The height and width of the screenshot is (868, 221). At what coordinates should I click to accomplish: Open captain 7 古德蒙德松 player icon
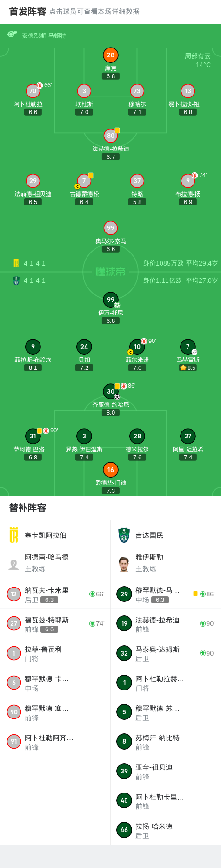84,181
